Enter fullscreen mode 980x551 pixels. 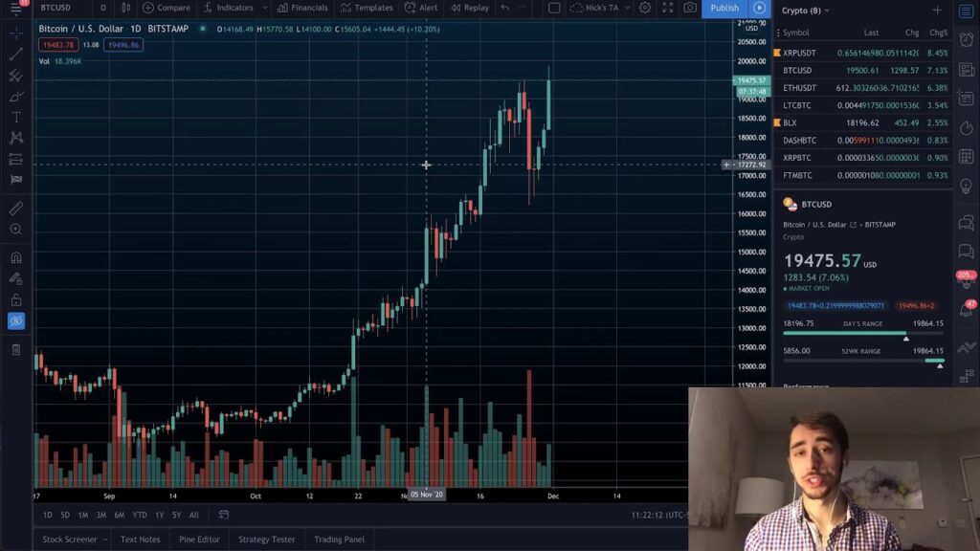(667, 8)
